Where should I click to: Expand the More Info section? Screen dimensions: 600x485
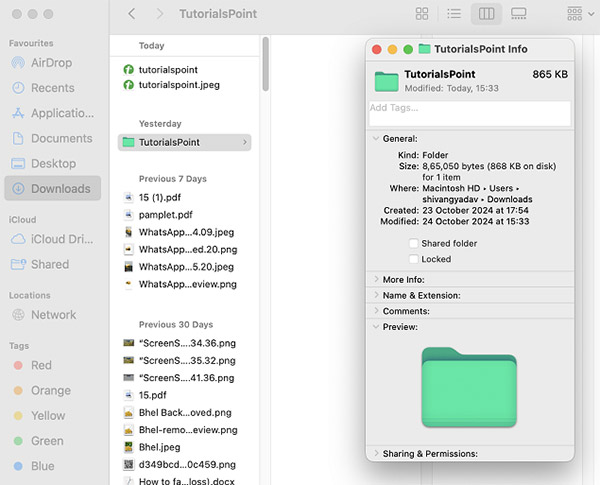[x=376, y=279]
